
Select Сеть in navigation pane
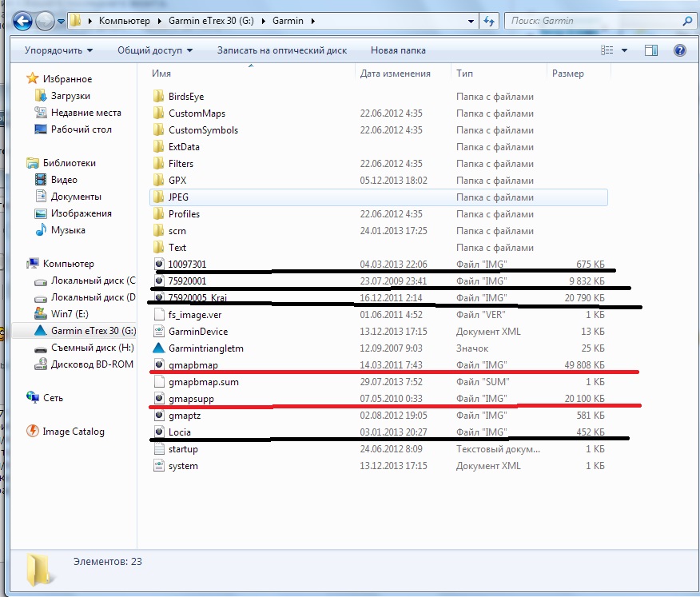point(45,398)
